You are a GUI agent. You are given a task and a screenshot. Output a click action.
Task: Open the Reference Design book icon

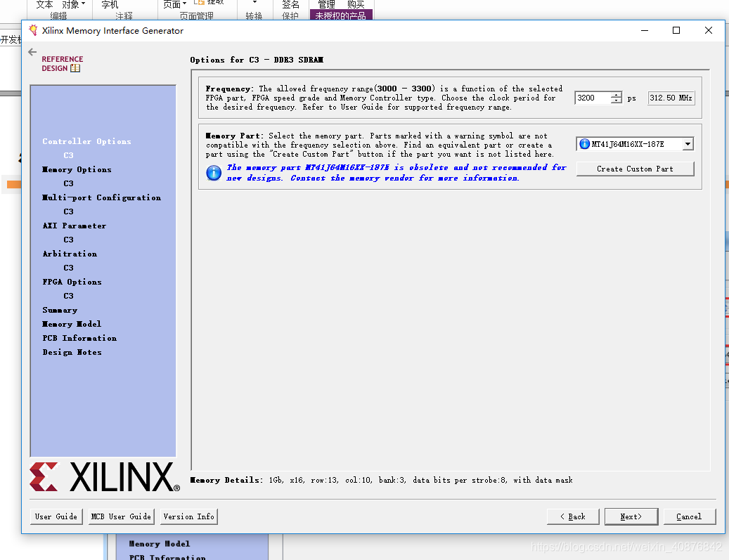(x=75, y=68)
